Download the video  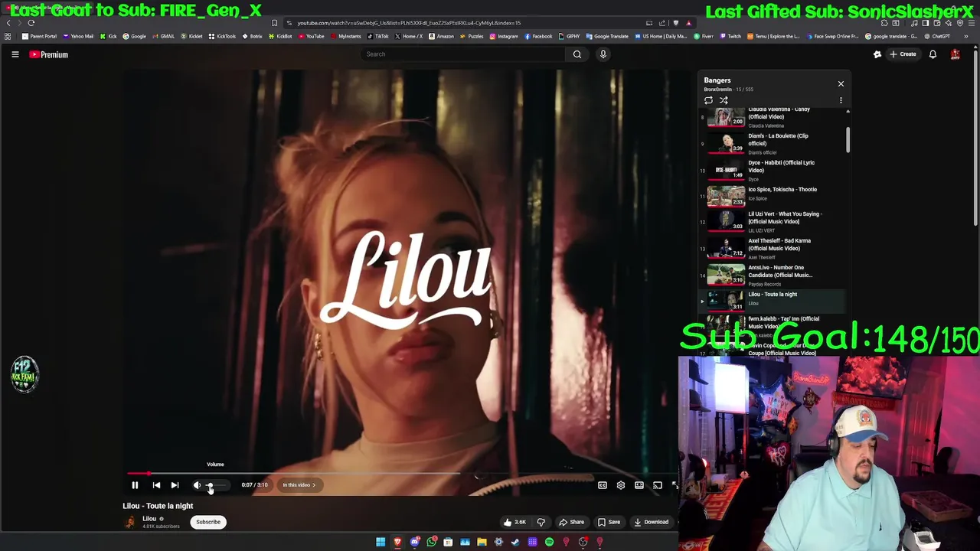(651, 522)
